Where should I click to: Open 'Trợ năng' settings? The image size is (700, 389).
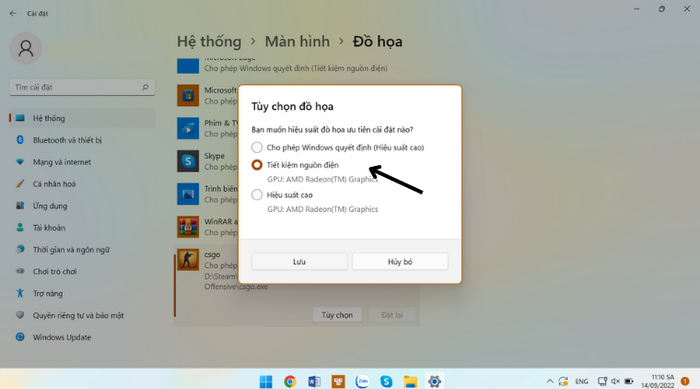click(82, 293)
